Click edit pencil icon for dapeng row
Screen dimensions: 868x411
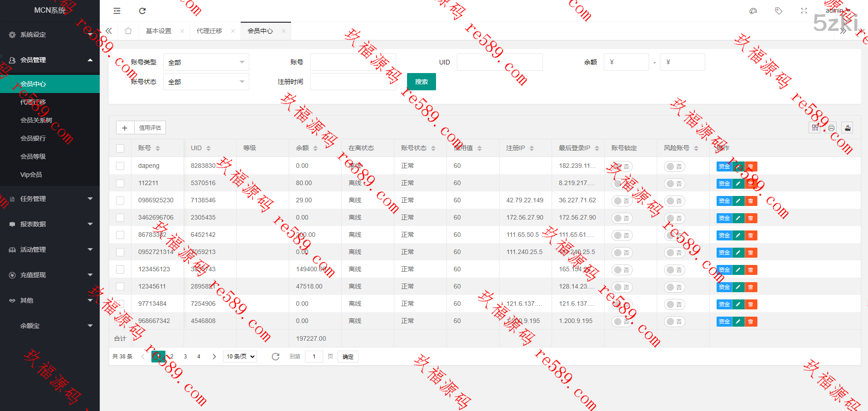[x=738, y=166]
